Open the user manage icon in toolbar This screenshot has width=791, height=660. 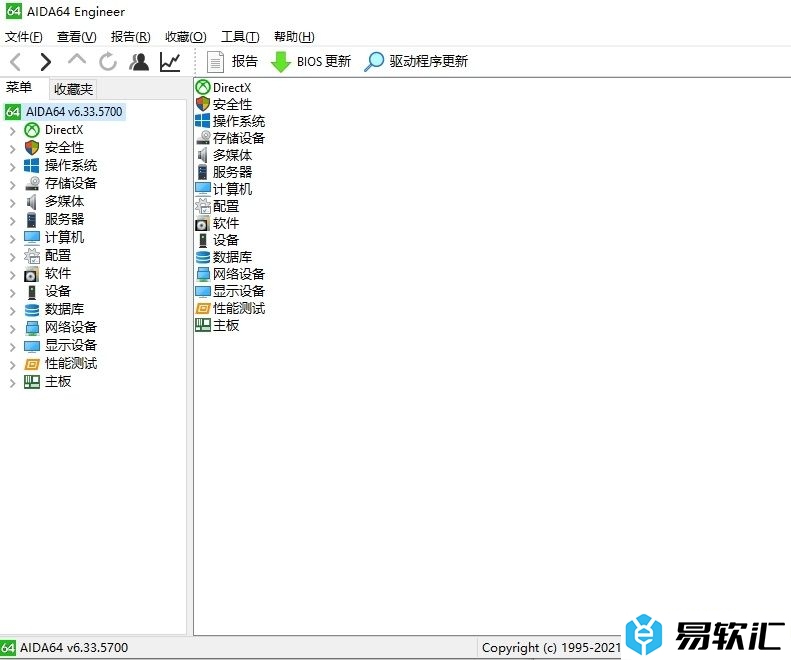click(x=139, y=62)
